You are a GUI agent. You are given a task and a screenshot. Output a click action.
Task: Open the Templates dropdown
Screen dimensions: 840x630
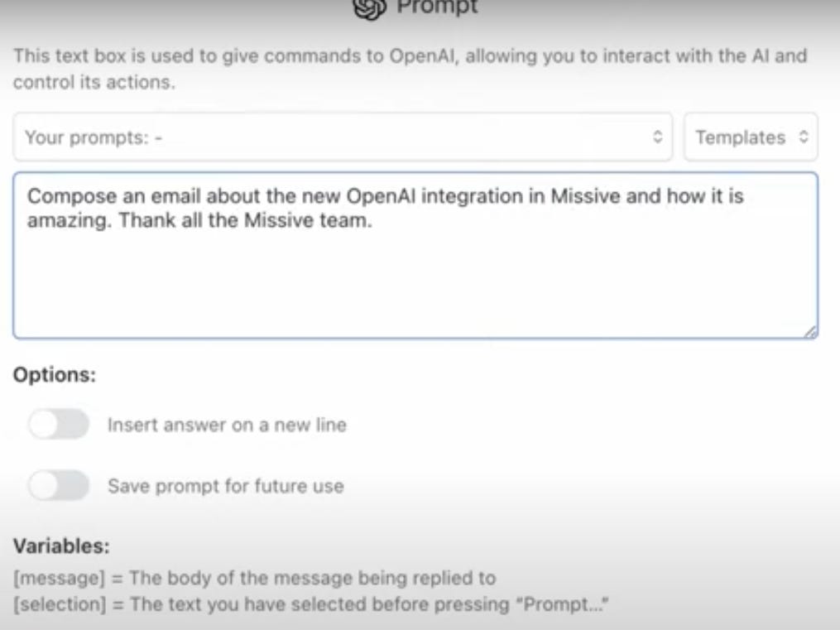(749, 137)
